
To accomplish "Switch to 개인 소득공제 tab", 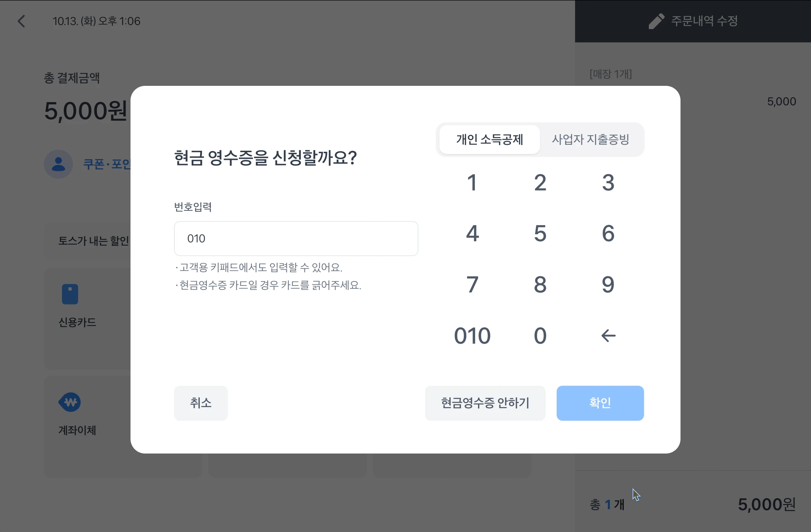I will pyautogui.click(x=490, y=140).
